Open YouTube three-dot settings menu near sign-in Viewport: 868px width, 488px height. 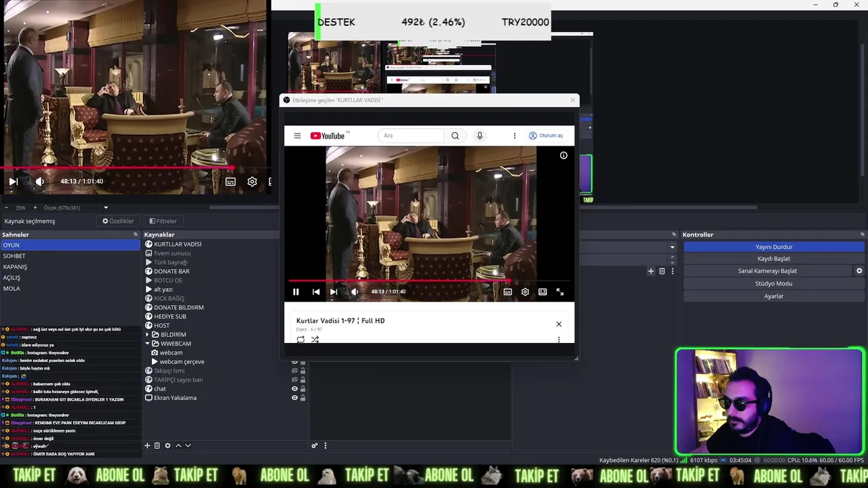514,136
